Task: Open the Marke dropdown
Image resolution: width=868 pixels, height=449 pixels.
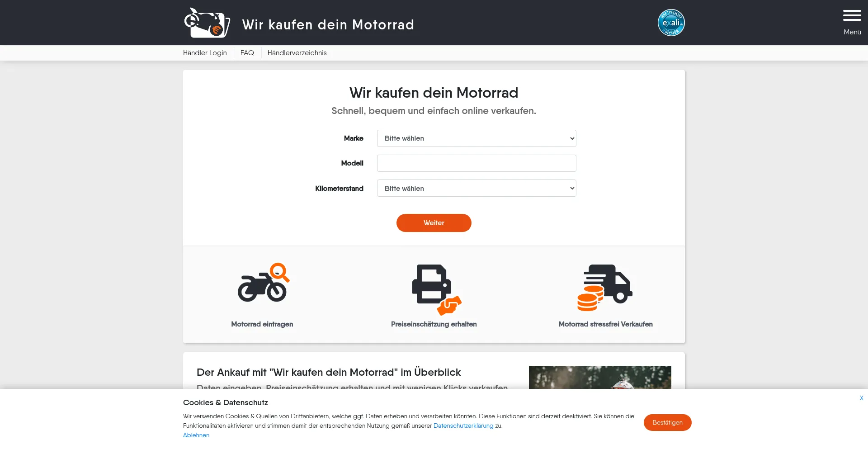Action: [476, 138]
